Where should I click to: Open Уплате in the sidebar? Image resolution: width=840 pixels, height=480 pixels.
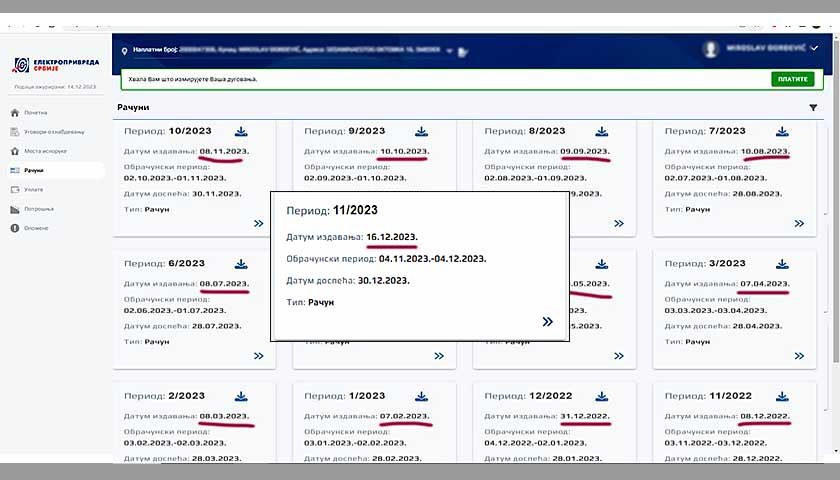coord(34,190)
